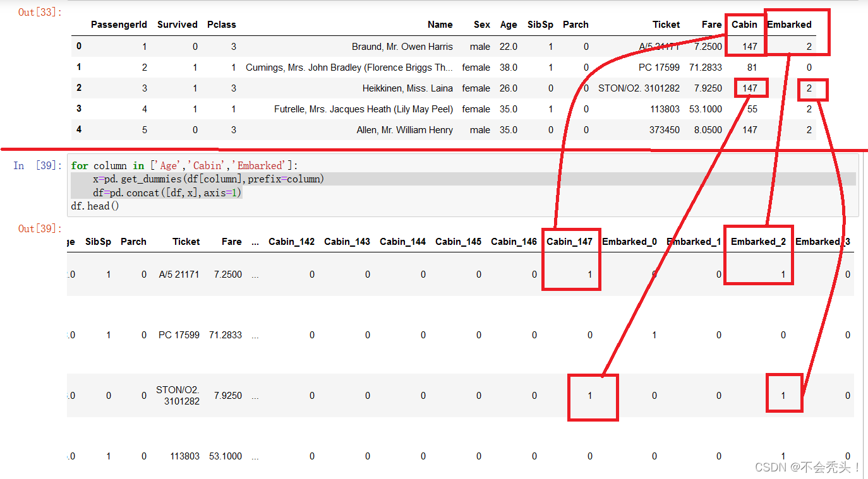Click the Embarked_1 column header
This screenshot has height=479, width=868.
pyautogui.click(x=694, y=242)
